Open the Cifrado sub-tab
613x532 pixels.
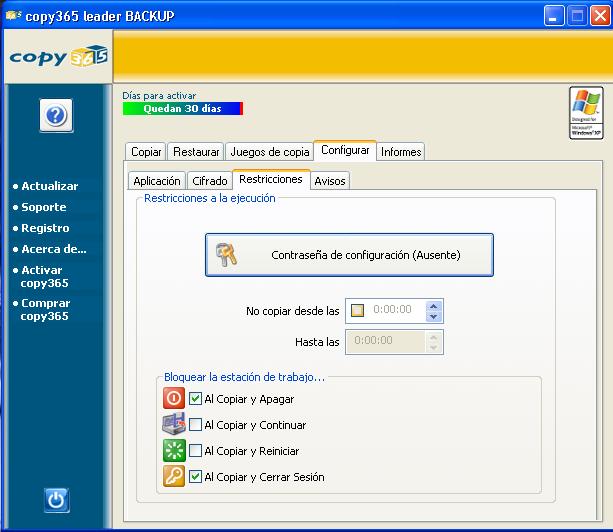coord(210,181)
